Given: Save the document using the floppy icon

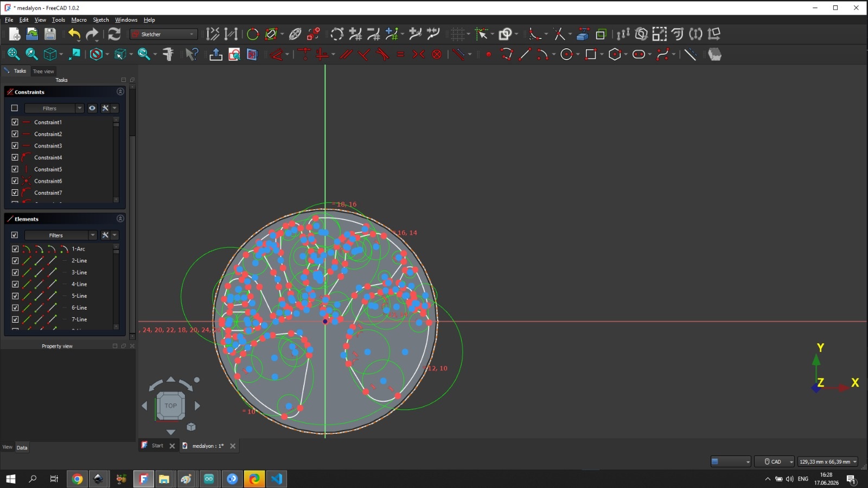Looking at the screenshot, I should [50, 34].
